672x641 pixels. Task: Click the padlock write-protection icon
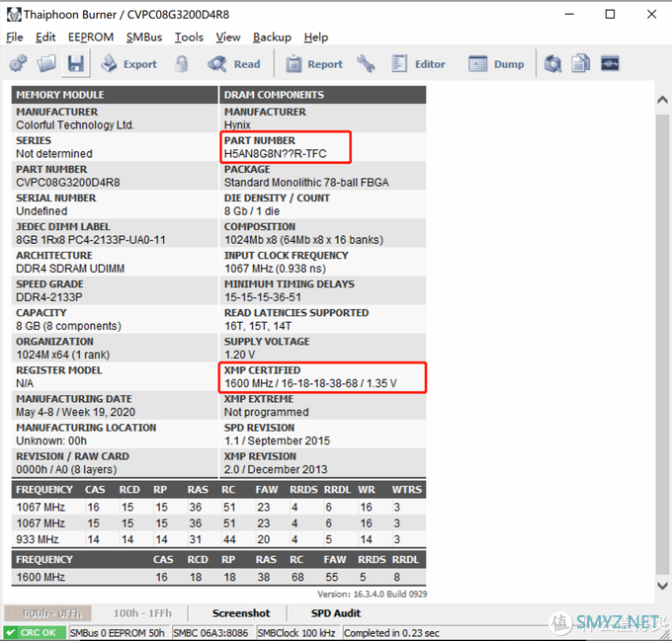pyautogui.click(x=182, y=64)
